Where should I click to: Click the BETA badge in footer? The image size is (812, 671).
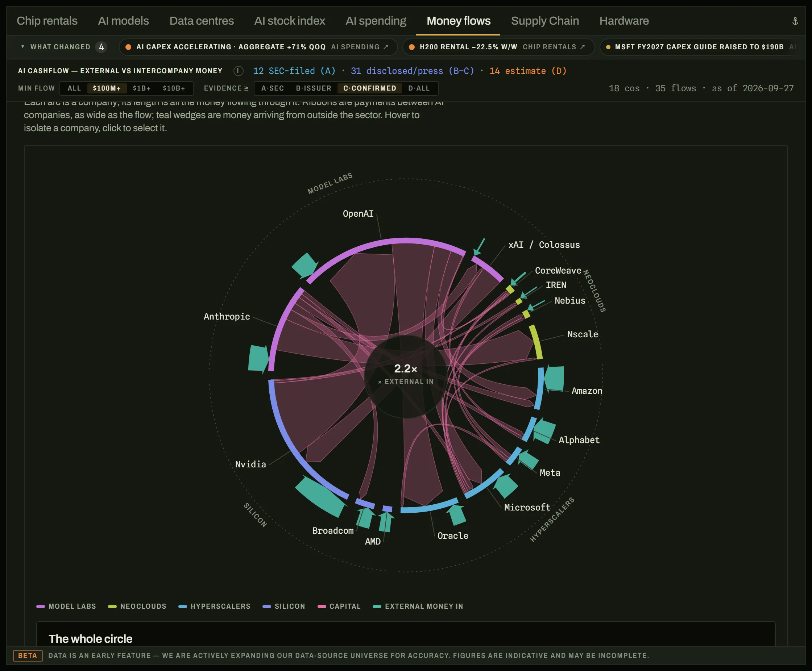tap(28, 655)
